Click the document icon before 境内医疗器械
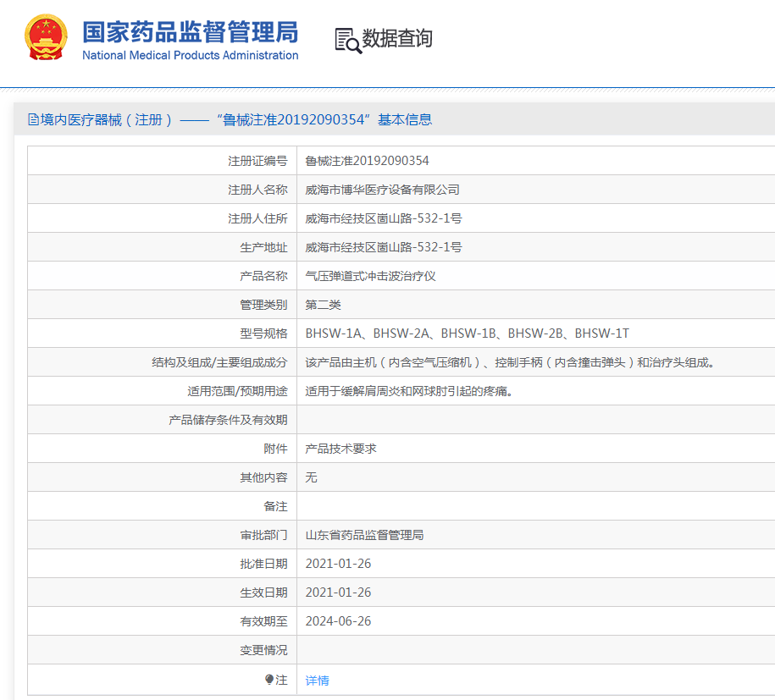Viewport: 775px width, 700px height. [33, 119]
